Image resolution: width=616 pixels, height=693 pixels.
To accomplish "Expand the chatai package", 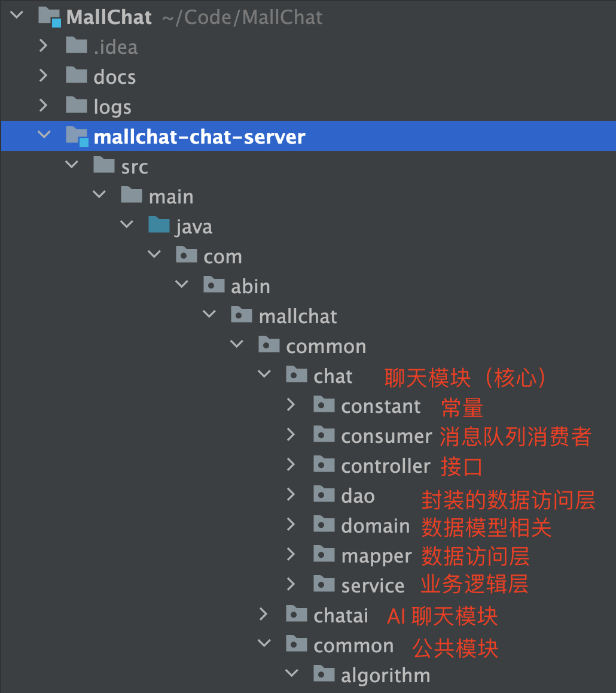I will (x=263, y=614).
